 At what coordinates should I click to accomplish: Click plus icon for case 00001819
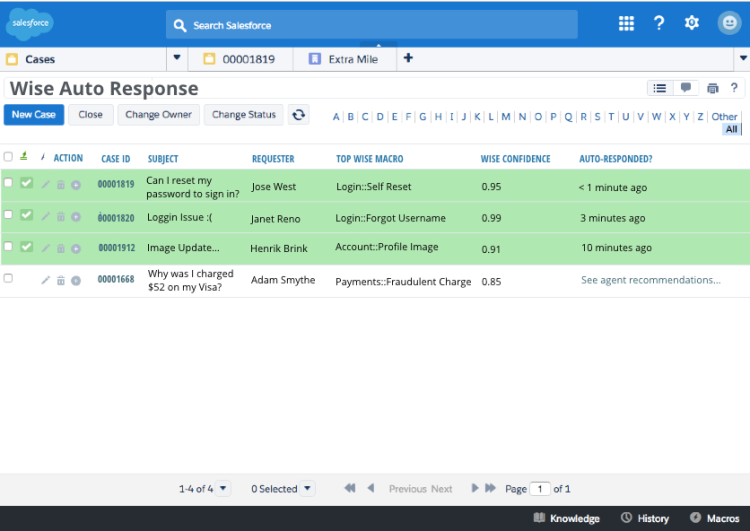76,185
